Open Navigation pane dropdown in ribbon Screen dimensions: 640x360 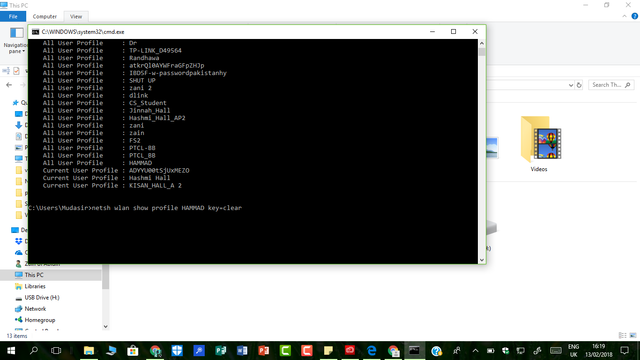16,40
